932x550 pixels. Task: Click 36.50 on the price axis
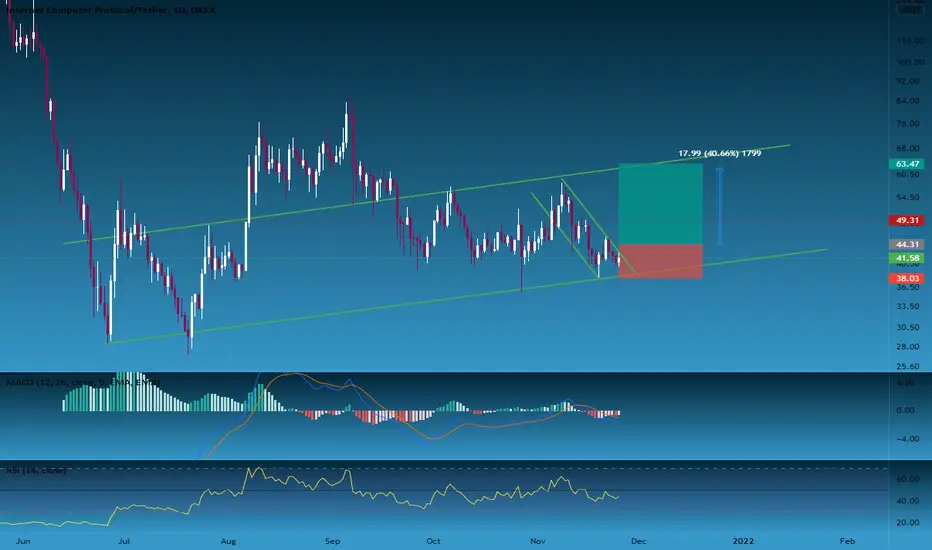[x=910, y=287]
